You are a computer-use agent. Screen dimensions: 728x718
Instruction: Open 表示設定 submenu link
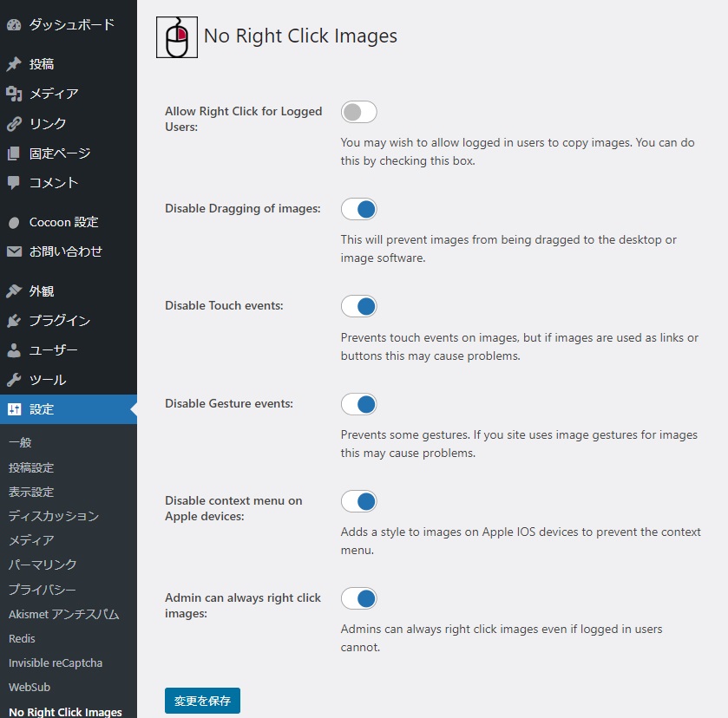click(x=31, y=492)
